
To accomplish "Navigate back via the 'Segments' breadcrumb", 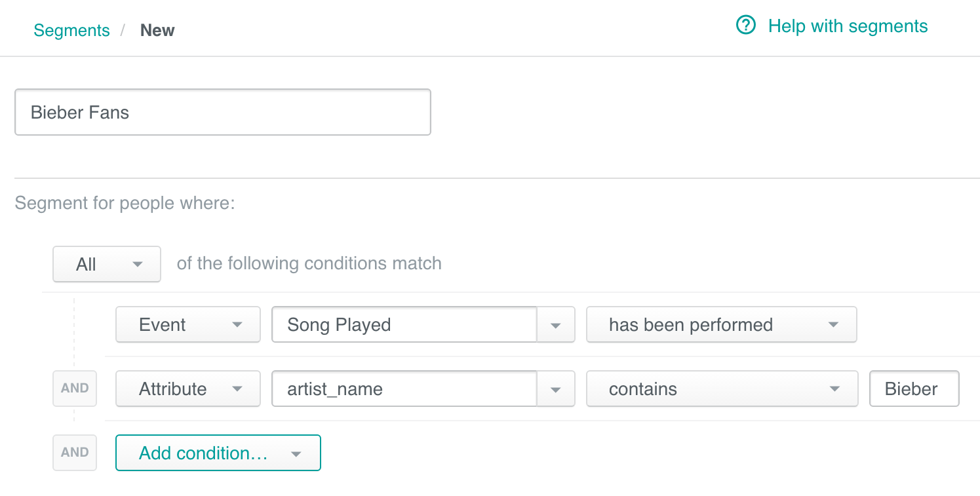I will point(71,30).
